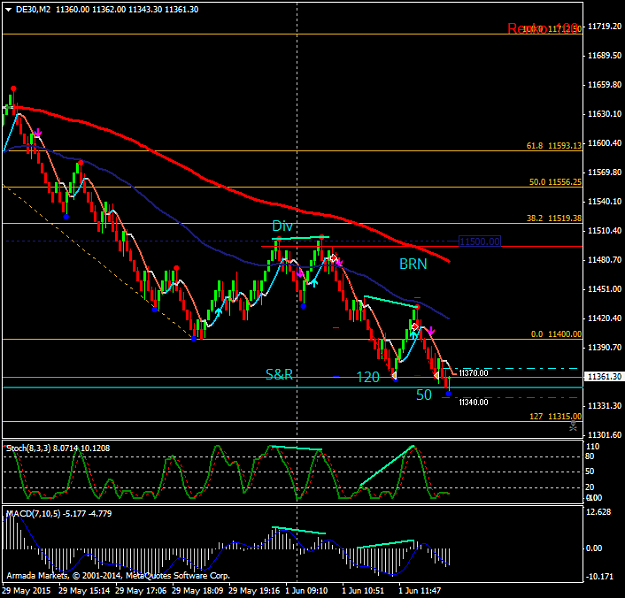Click the Stochastic '80' level value

590,456
